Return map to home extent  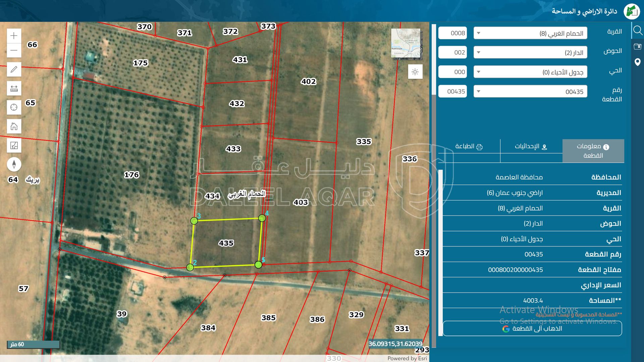(14, 126)
